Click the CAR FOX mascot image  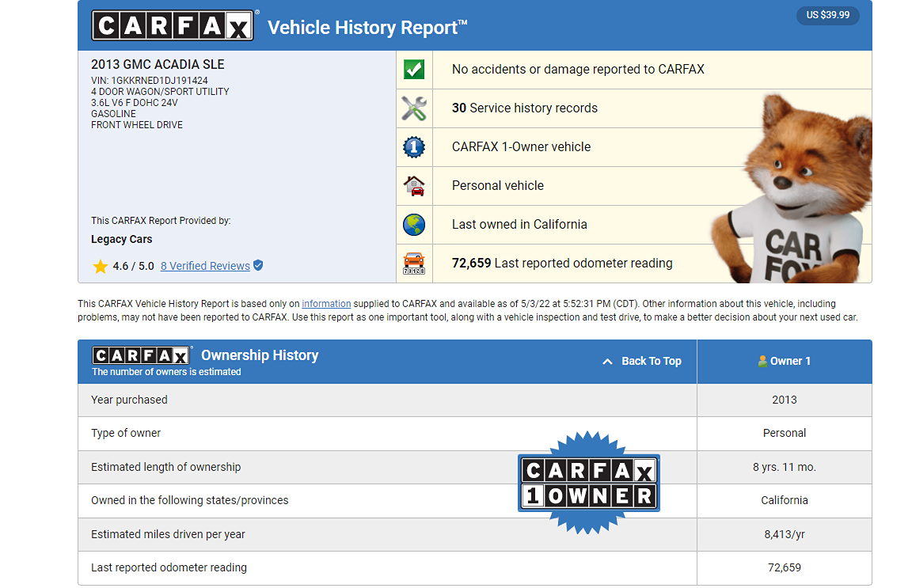[x=792, y=190]
